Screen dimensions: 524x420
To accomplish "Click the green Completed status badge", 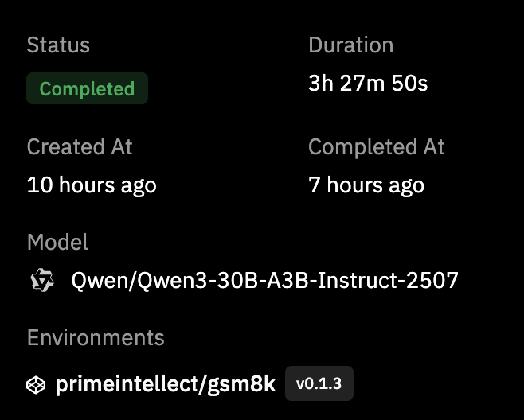I will [x=87, y=88].
